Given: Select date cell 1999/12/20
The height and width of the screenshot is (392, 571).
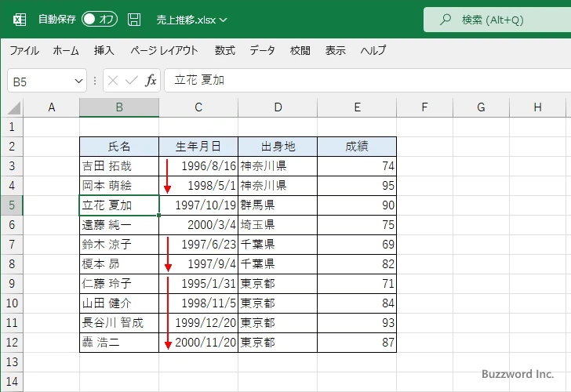Looking at the screenshot, I should tap(198, 323).
